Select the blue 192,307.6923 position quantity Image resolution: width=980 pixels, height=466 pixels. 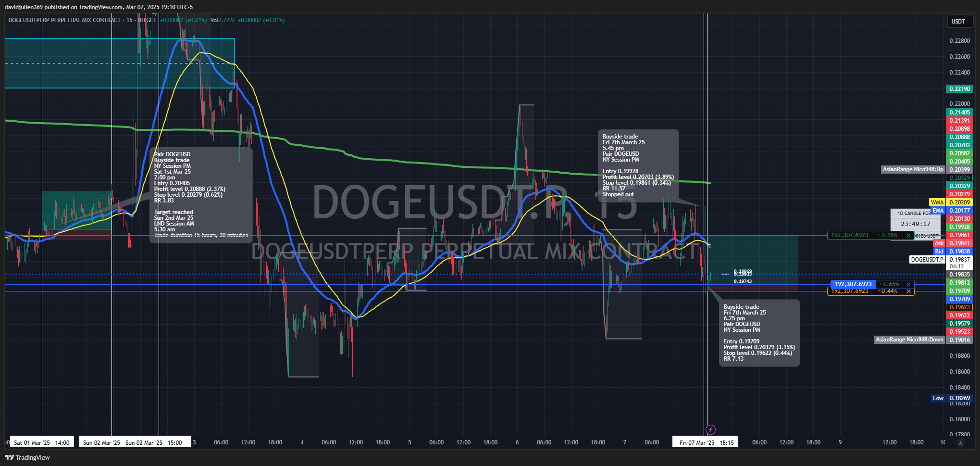853,284
